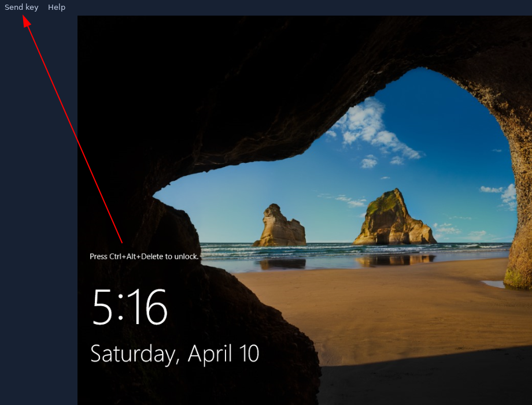The width and height of the screenshot is (532, 405).
Task: Open the Send key menu
Action: (x=21, y=7)
